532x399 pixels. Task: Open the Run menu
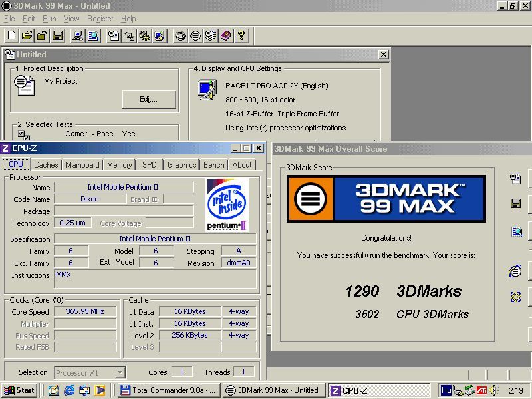point(49,19)
